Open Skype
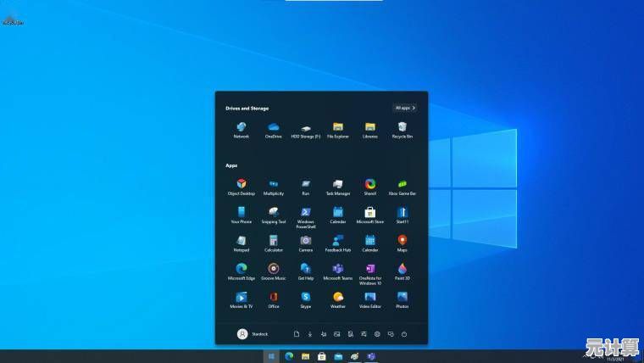Image resolution: width=644 pixels, height=363 pixels. coord(306,300)
